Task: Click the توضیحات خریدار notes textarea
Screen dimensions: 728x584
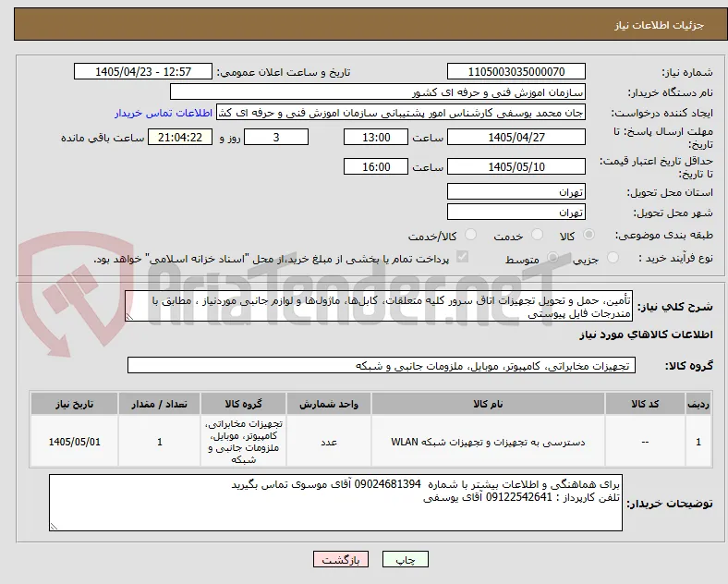Action: (x=335, y=503)
